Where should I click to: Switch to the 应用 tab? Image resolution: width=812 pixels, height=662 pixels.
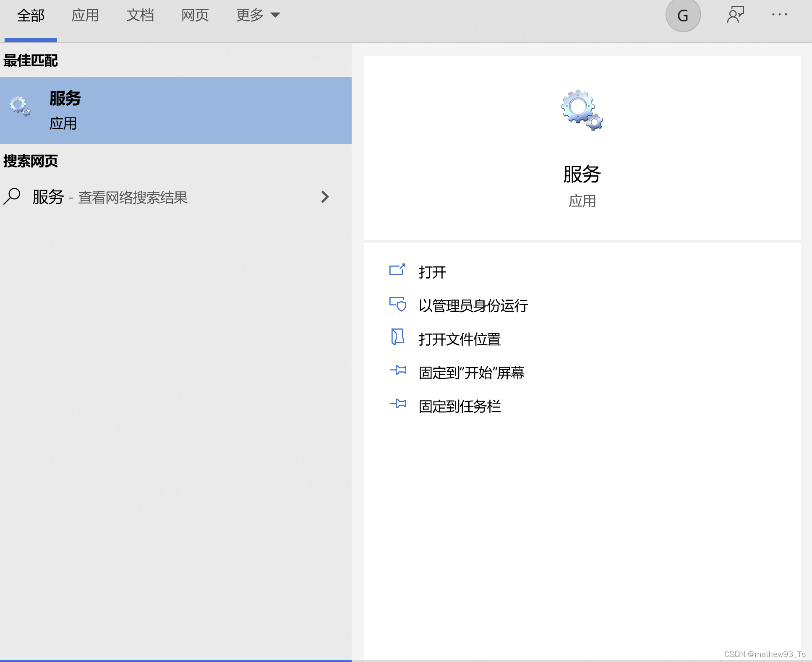tap(85, 16)
